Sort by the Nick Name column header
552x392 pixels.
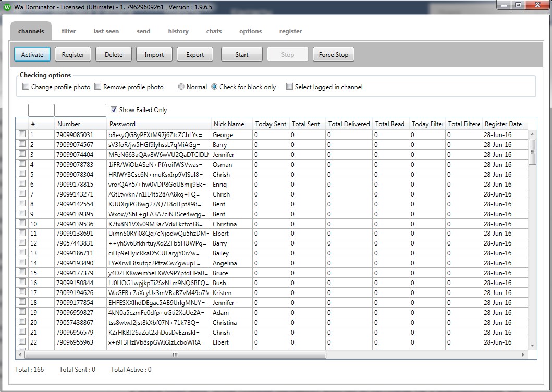point(228,124)
